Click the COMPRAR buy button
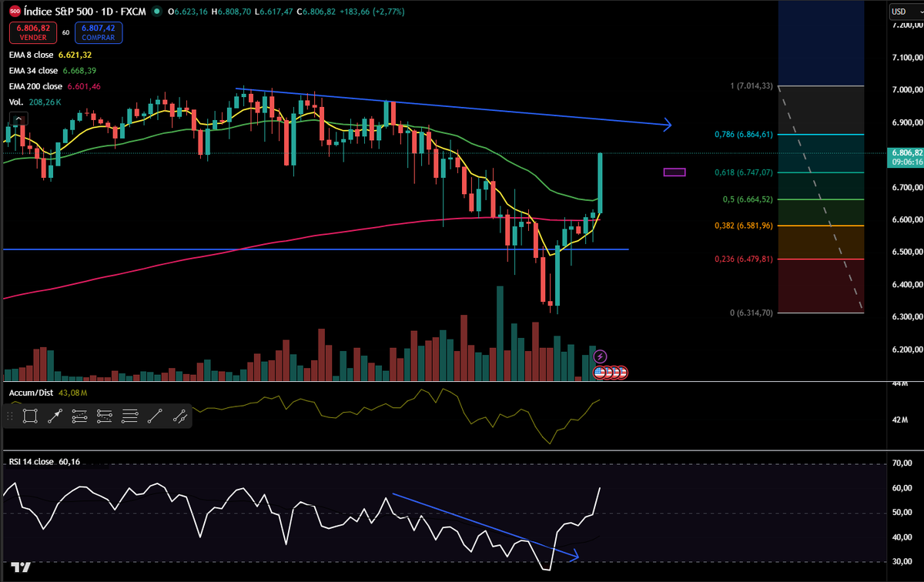Viewport: 924px width, 582px height. (x=99, y=33)
